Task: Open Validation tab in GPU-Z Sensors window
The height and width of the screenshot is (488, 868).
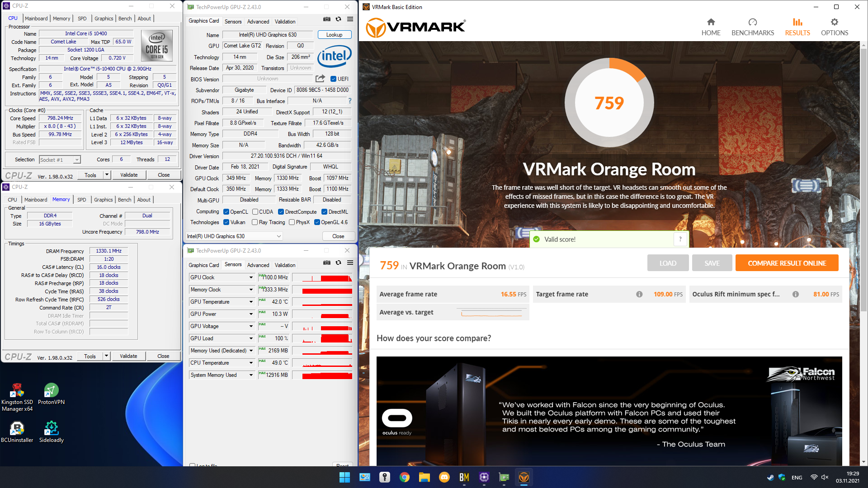Action: point(285,265)
